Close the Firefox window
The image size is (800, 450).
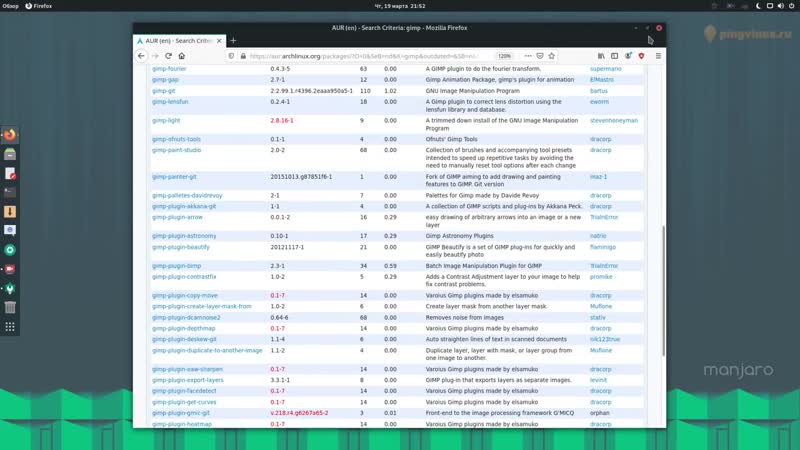coord(659,28)
